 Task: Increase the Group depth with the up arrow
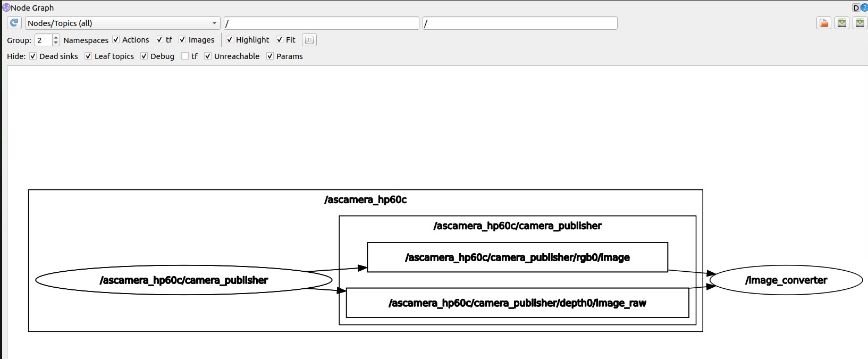[56, 37]
